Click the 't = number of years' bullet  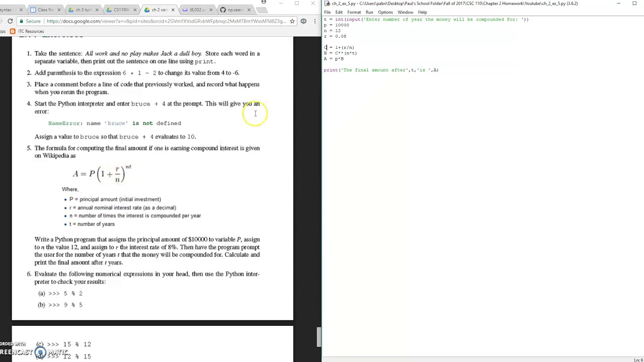(92, 224)
